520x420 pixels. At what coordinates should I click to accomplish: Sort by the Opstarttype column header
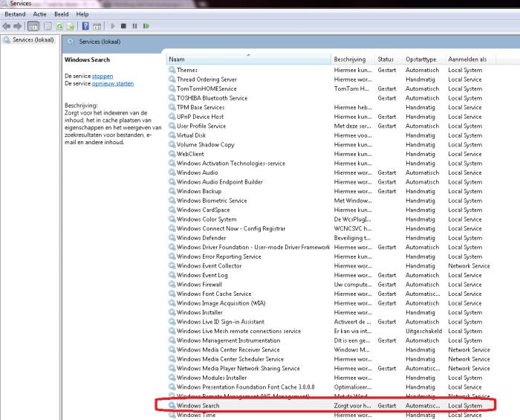point(424,59)
